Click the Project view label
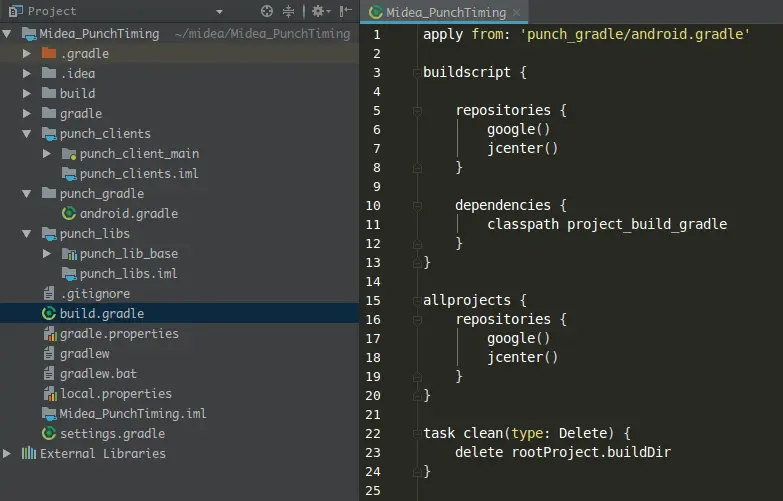783x501 pixels. coord(52,11)
